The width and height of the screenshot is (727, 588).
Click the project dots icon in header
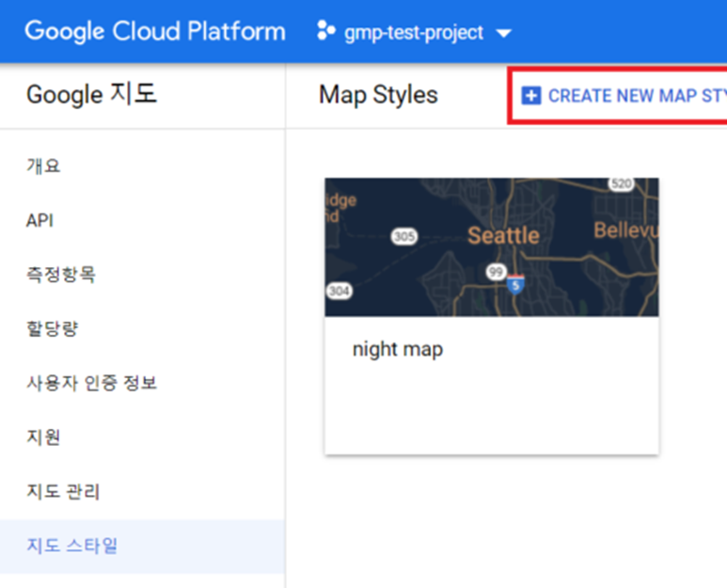tap(325, 32)
